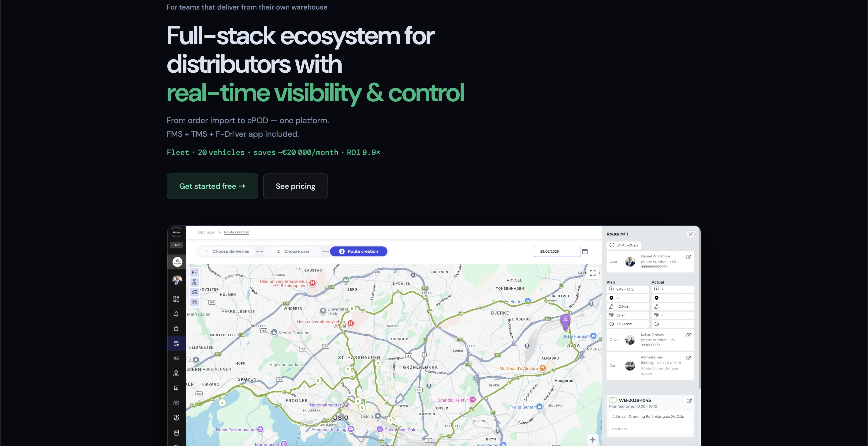Open the tasks clipboard icon in sidebar
The image size is (868, 446).
[176, 329]
